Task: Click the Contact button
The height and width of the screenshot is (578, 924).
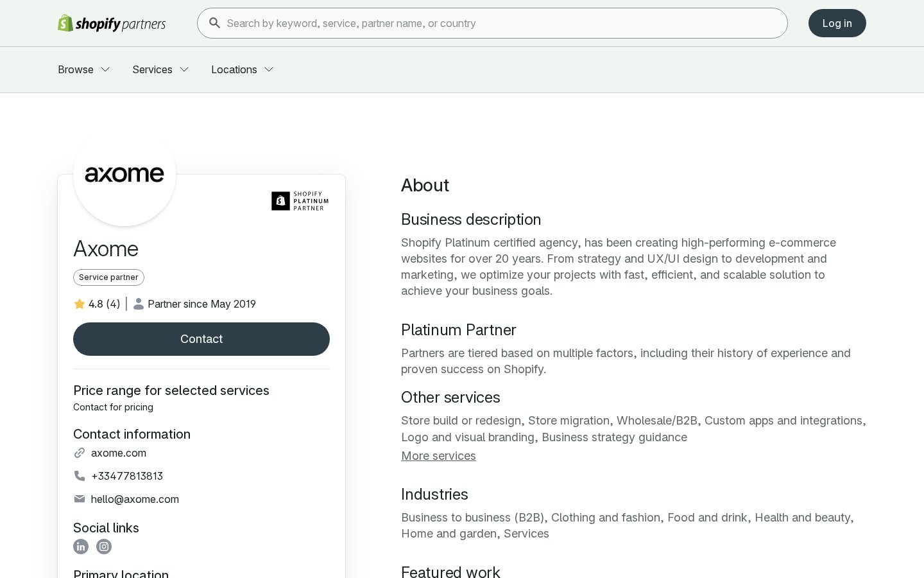Action: pyautogui.click(x=201, y=339)
